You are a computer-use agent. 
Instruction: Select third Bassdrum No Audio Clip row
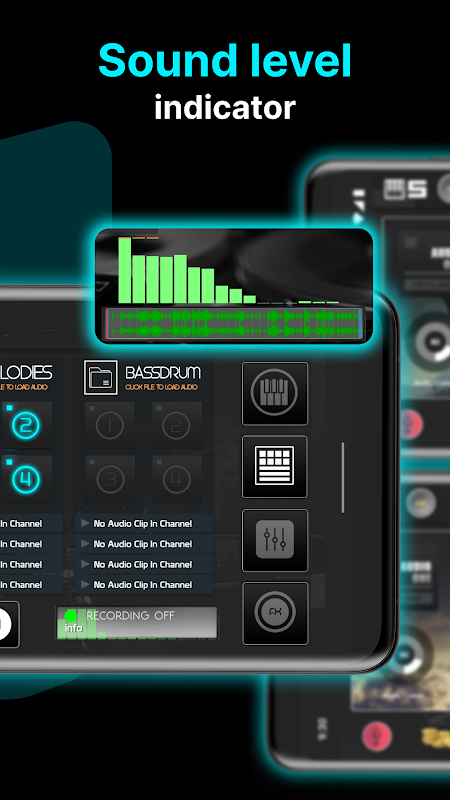[144, 564]
